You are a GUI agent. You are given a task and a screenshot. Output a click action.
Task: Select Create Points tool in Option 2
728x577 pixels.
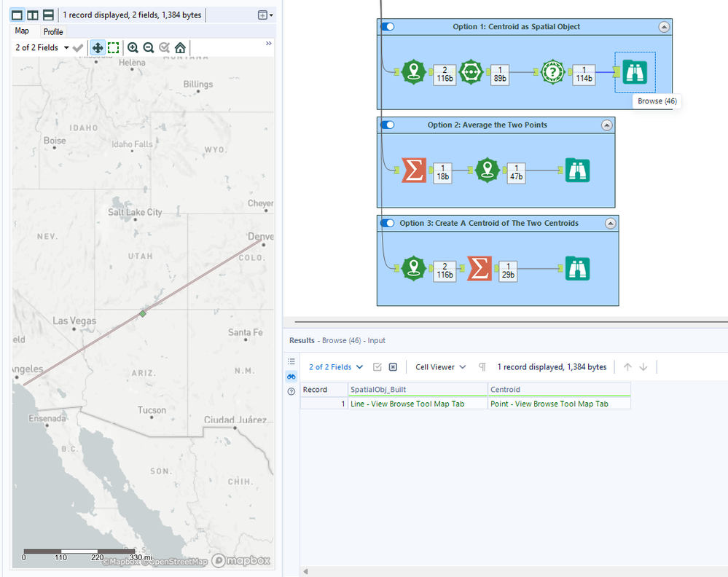(487, 170)
